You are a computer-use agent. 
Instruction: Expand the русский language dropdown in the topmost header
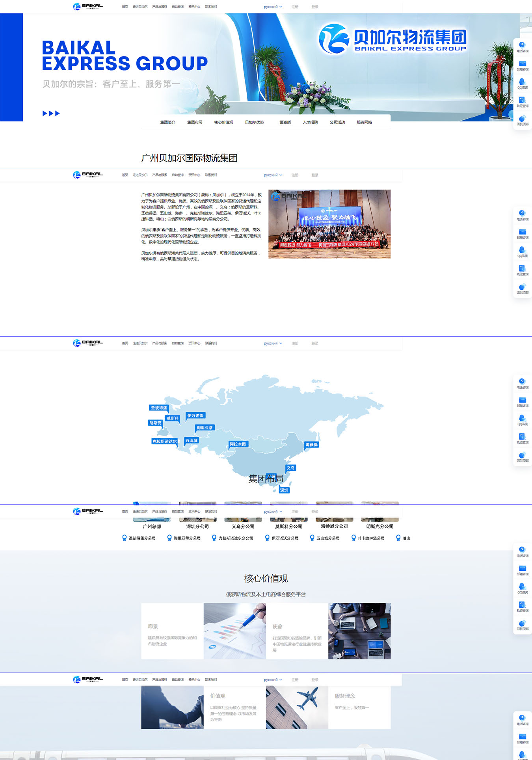(273, 7)
